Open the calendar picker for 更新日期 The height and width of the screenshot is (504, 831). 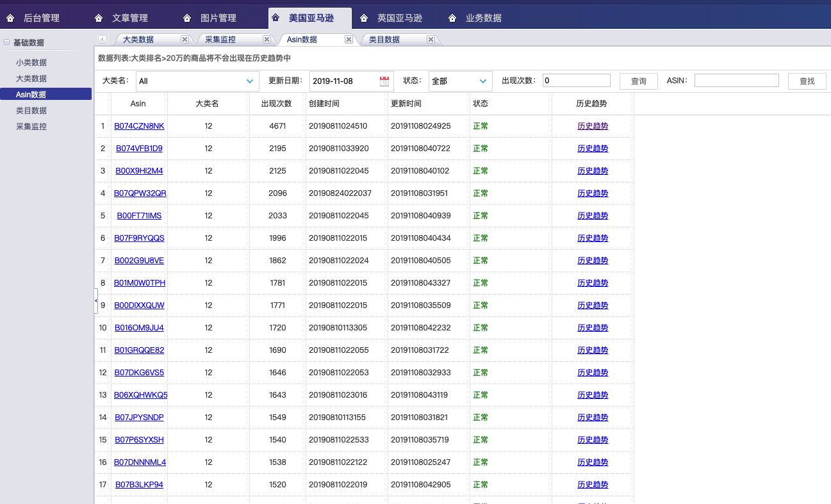pos(384,81)
